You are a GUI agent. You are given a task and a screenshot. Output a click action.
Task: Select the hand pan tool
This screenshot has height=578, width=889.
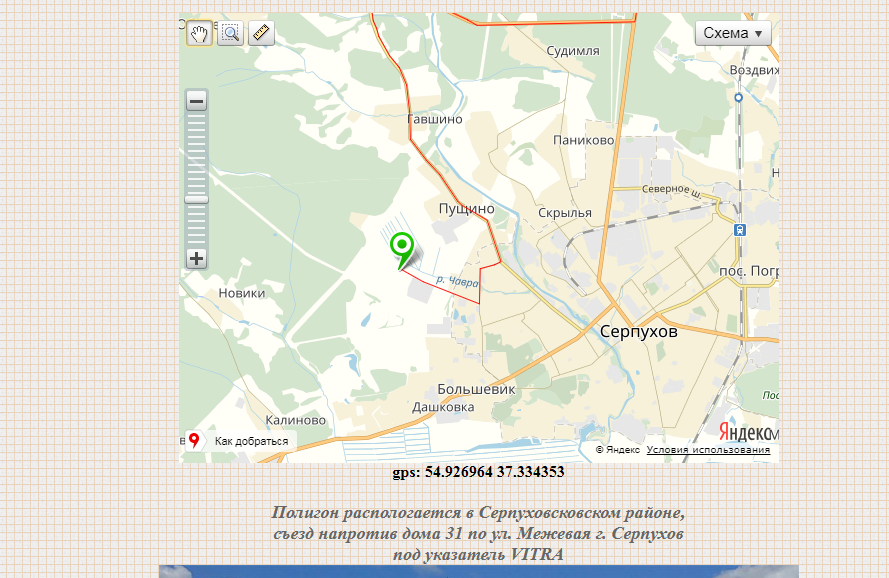(199, 33)
